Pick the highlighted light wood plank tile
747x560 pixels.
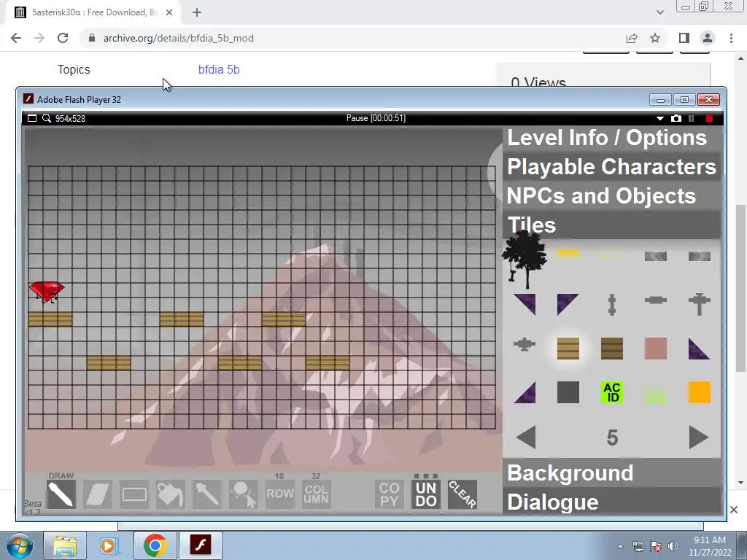point(568,349)
